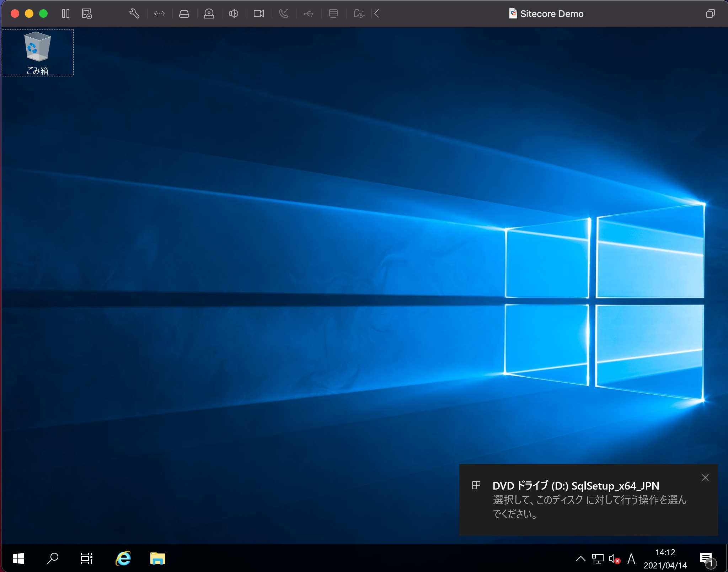Viewport: 728px width, 572px height.
Task: Pause the virtual machine
Action: click(66, 14)
